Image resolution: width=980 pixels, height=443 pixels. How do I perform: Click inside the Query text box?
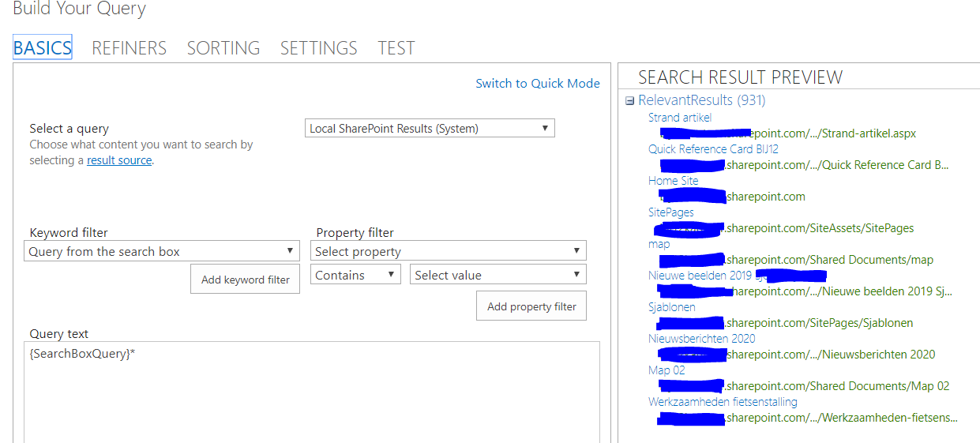click(312, 392)
